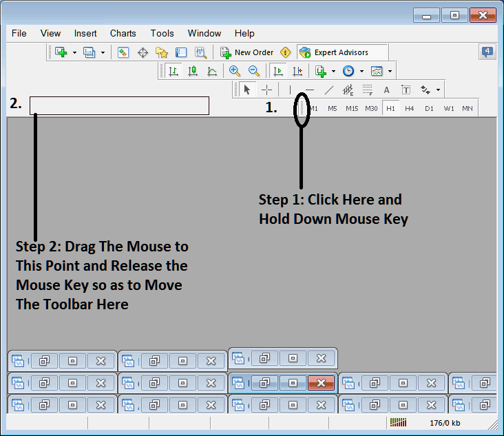Open the templates dropdown arrow
504x436 pixels.
coord(390,71)
